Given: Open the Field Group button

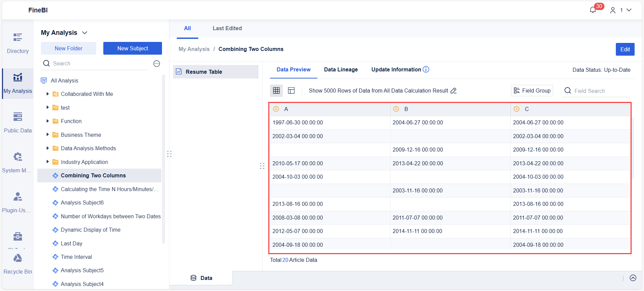Looking at the screenshot, I should point(532,91).
